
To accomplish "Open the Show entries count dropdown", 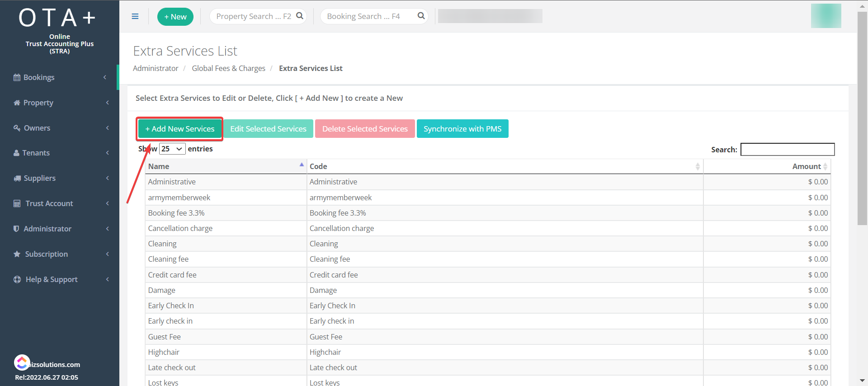I will point(172,149).
